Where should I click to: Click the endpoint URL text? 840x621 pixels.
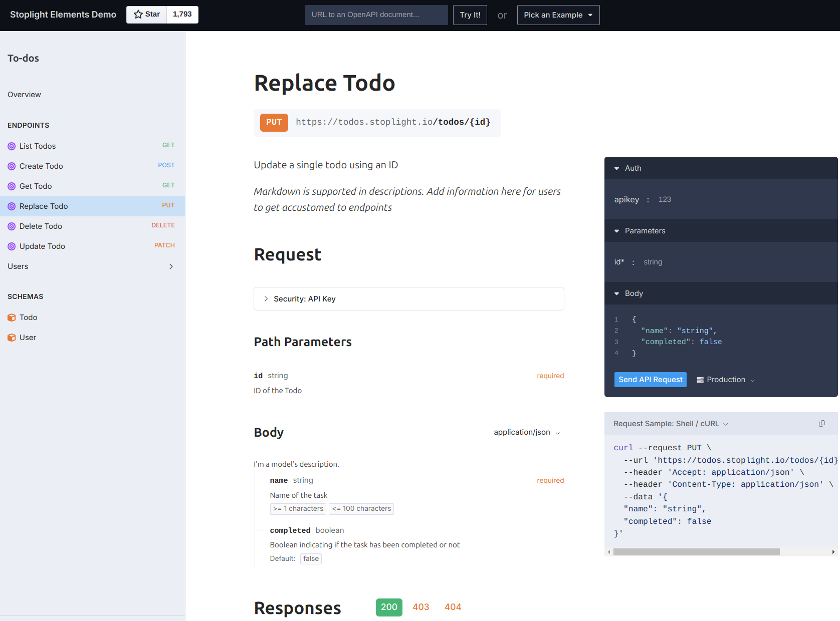click(x=393, y=122)
